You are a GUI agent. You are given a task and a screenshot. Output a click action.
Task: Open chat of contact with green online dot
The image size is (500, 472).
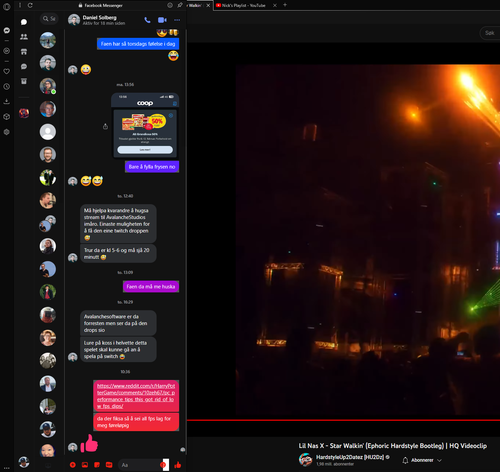tap(48, 86)
